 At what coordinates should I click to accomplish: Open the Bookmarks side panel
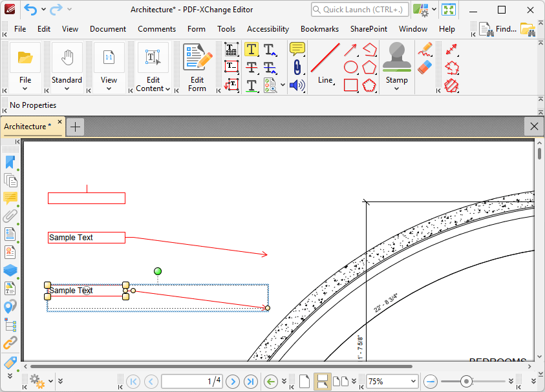pyautogui.click(x=10, y=162)
